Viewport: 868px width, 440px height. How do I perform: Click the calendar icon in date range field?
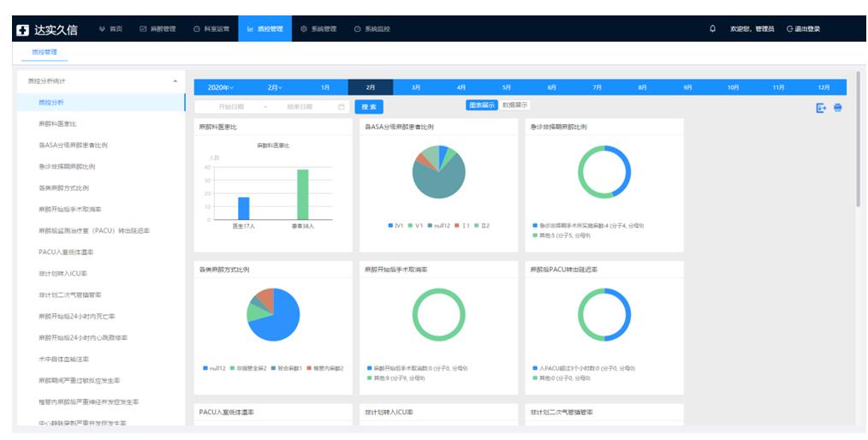[342, 107]
